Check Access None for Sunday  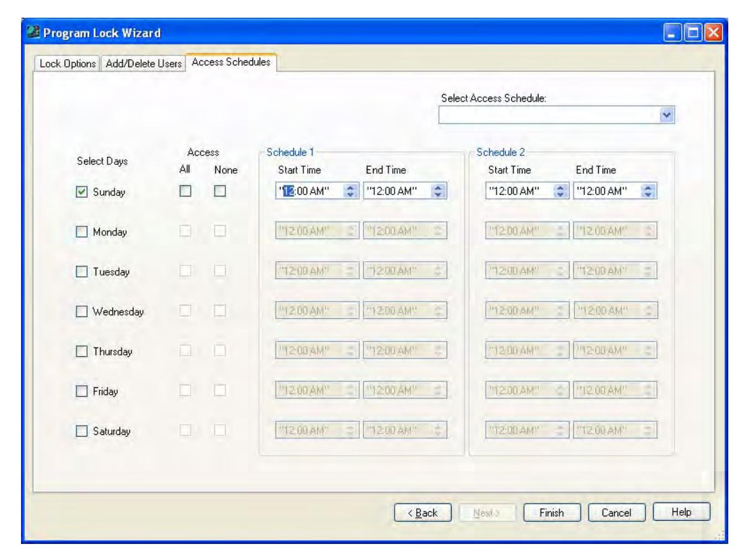coord(220,191)
